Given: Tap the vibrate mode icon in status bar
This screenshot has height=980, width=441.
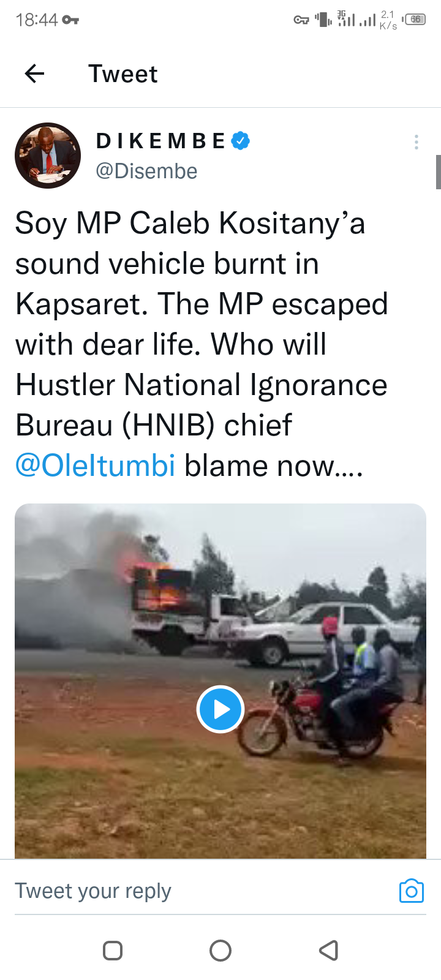Looking at the screenshot, I should 323,20.
